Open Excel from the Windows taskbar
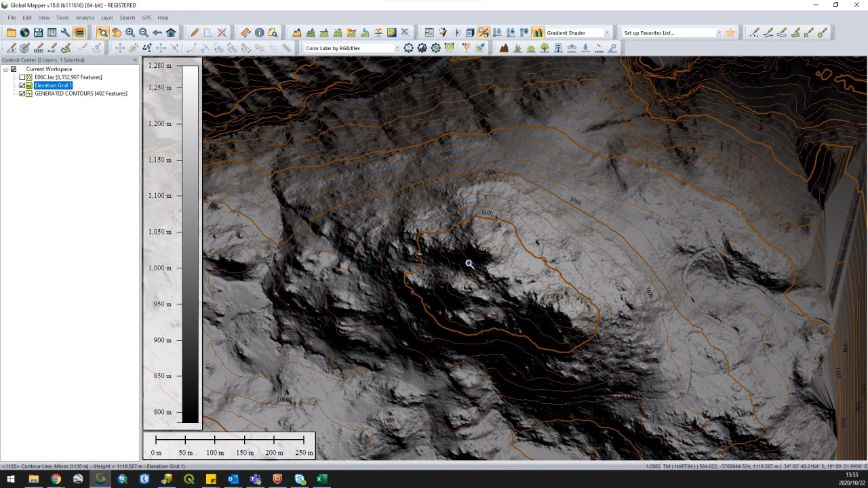 click(x=321, y=479)
